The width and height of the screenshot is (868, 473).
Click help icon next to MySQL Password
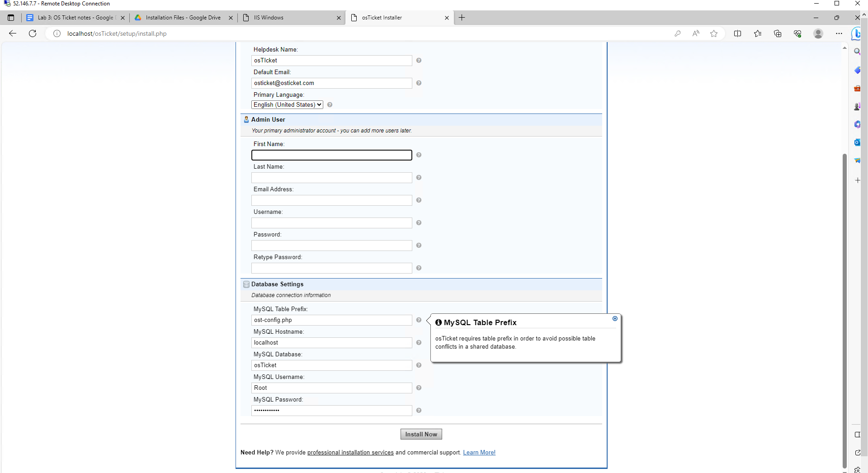[x=419, y=410]
